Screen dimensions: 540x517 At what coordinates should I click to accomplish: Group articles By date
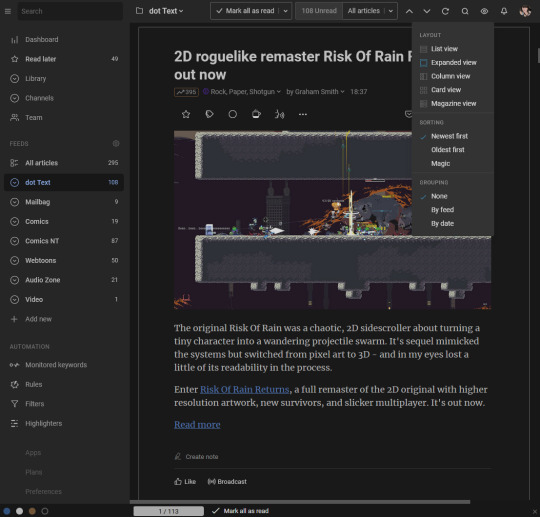point(453,224)
